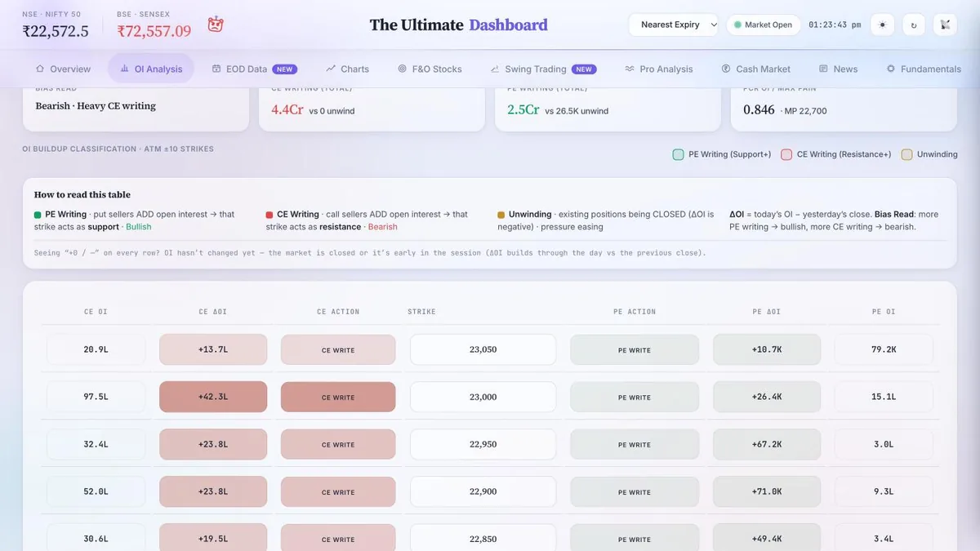Click the 97.5L CE OI cell
This screenshot has width=980, height=551.
tap(96, 397)
